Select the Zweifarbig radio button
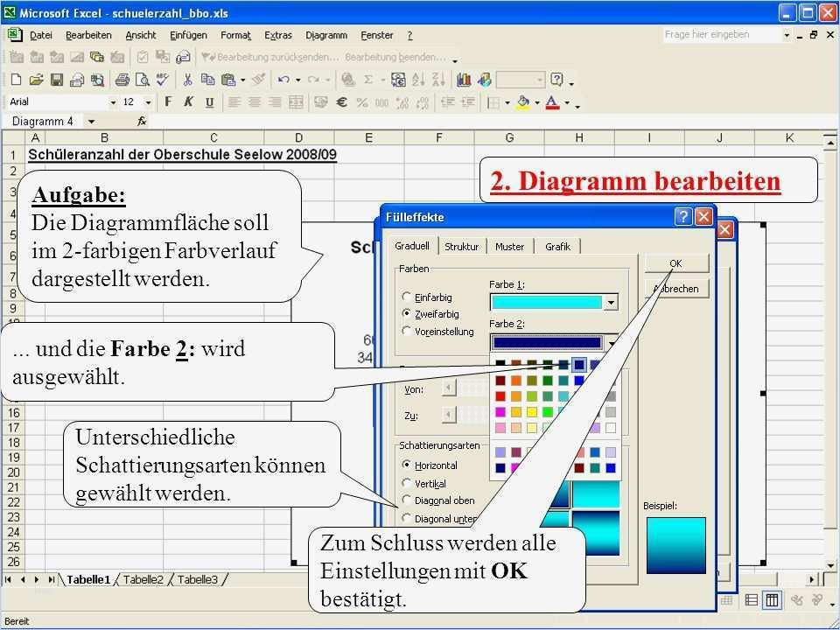The image size is (840, 630). 406,313
